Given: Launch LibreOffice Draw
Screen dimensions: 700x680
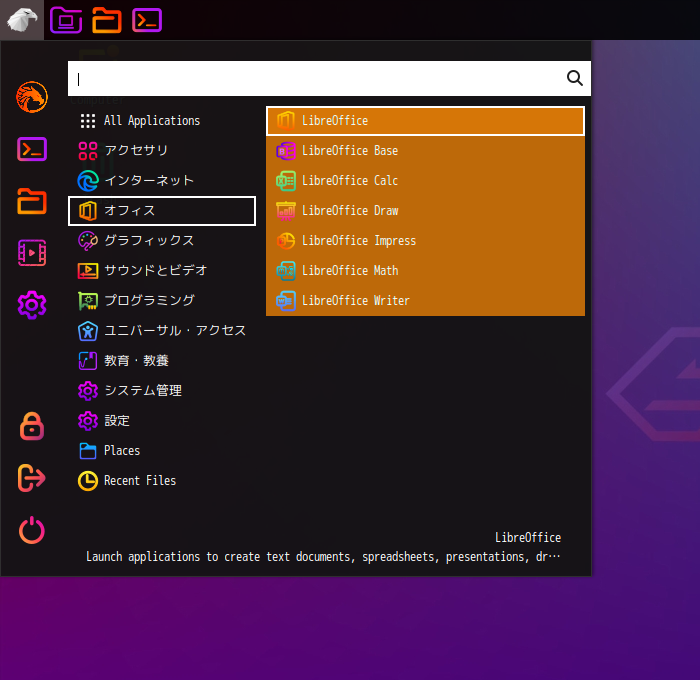Looking at the screenshot, I should point(425,211).
